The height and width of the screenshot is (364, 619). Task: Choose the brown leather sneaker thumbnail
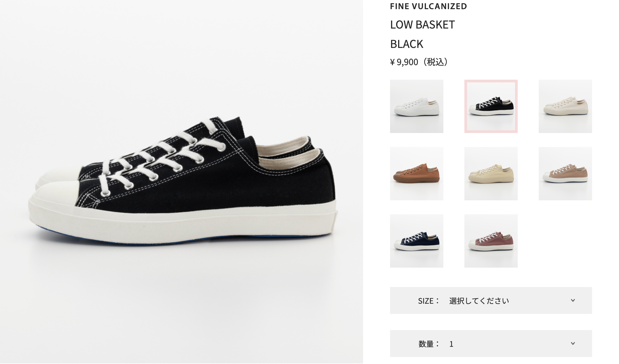416,174
